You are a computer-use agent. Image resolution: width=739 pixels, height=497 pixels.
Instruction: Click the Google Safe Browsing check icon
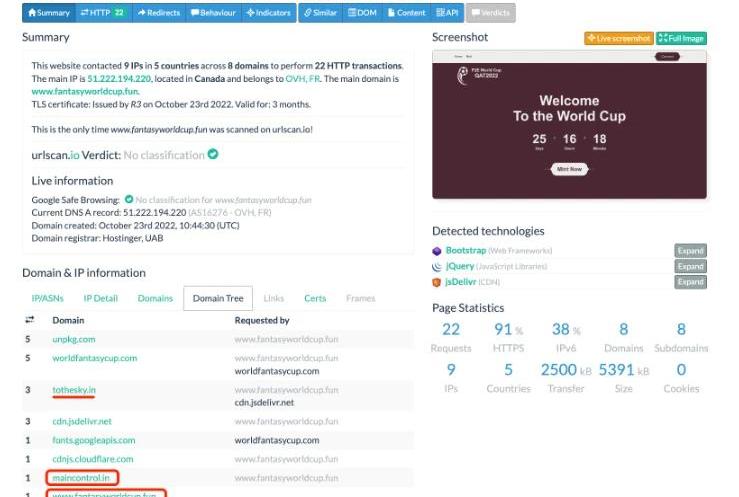tap(128, 200)
